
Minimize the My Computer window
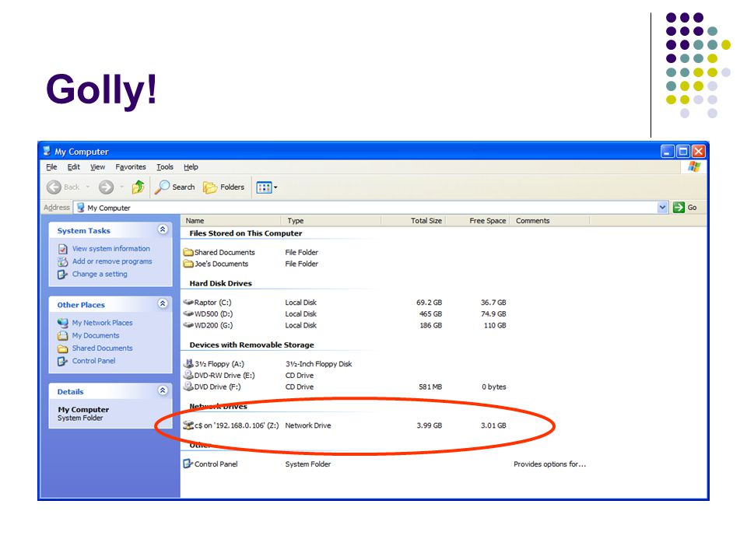click(x=668, y=152)
